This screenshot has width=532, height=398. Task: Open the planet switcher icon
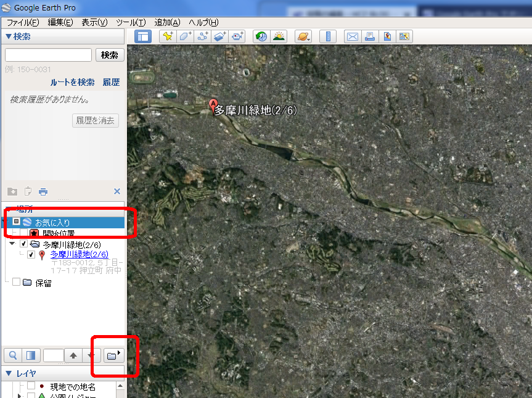[x=303, y=36]
